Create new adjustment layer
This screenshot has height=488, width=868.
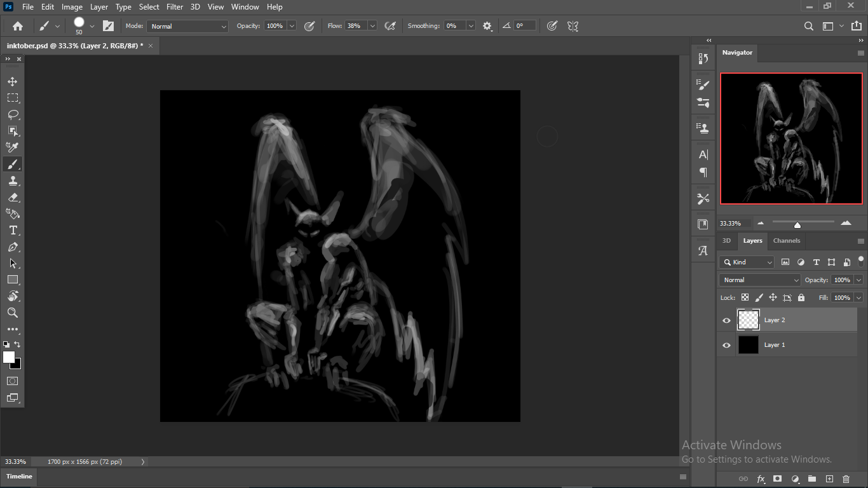point(795,478)
